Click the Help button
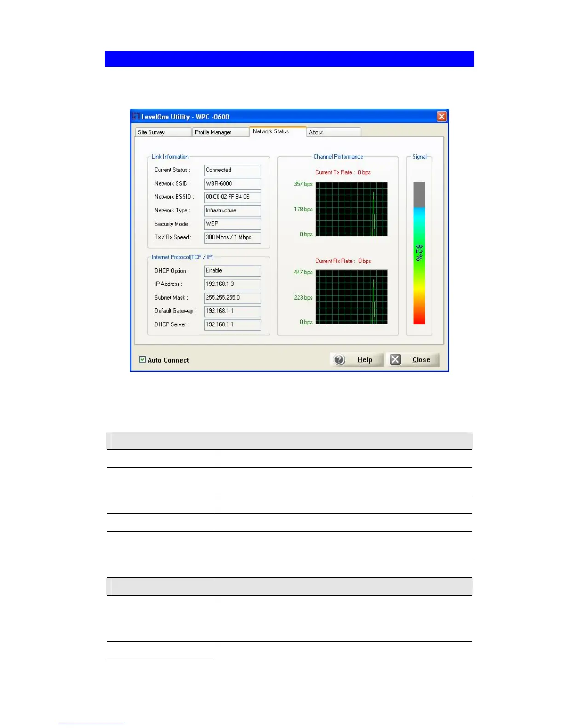The image size is (563, 728). pyautogui.click(x=356, y=360)
